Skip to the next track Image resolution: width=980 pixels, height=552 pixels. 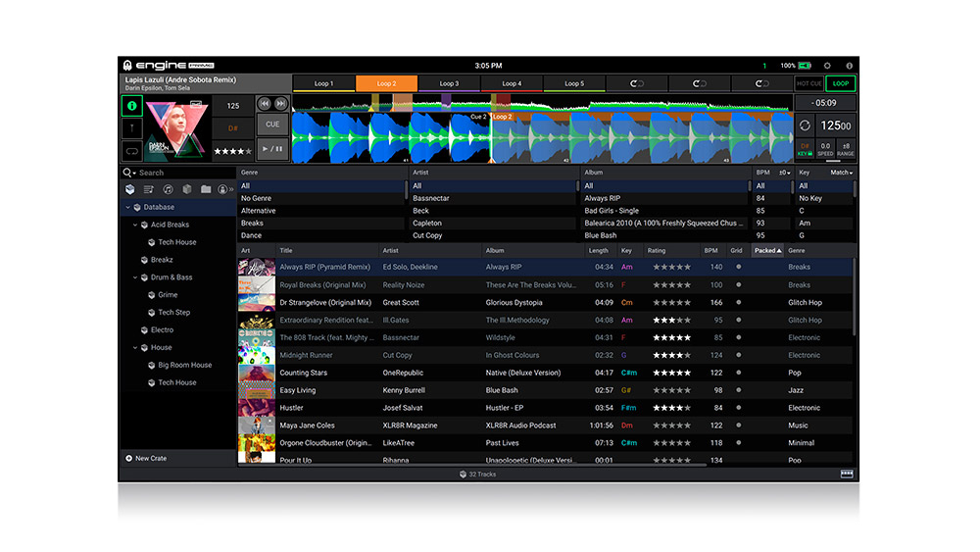[x=281, y=103]
